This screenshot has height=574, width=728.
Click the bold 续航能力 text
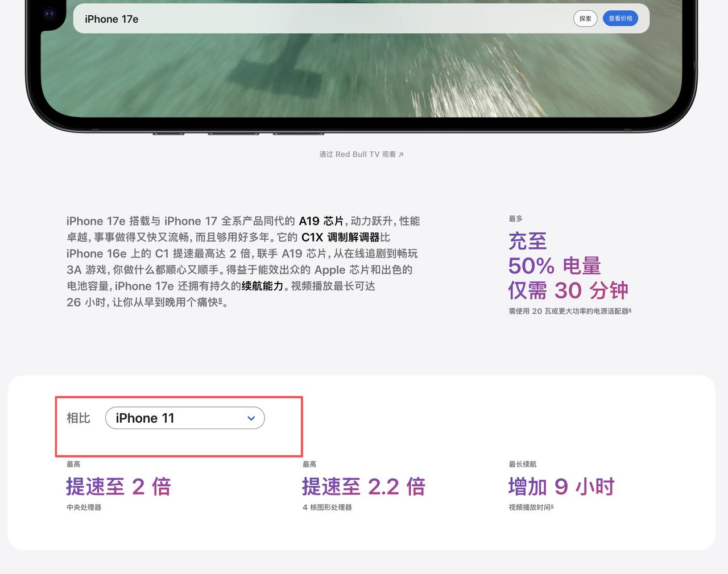[262, 286]
